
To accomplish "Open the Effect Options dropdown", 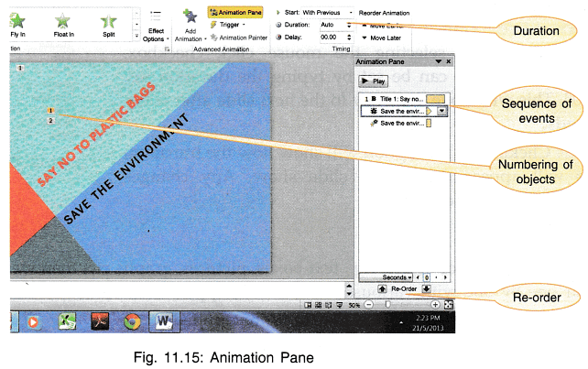I will tap(154, 35).
